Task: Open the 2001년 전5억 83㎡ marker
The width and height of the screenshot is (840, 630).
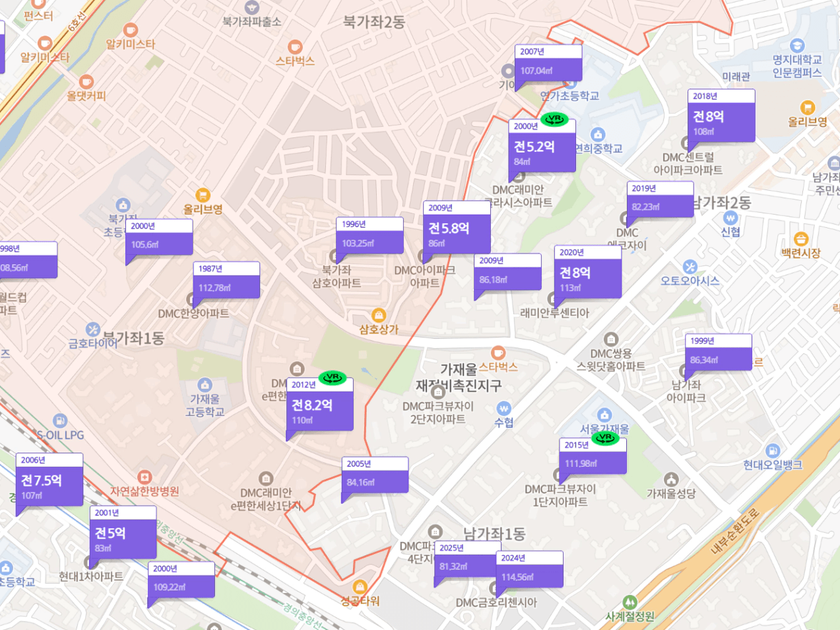Action: tap(123, 532)
